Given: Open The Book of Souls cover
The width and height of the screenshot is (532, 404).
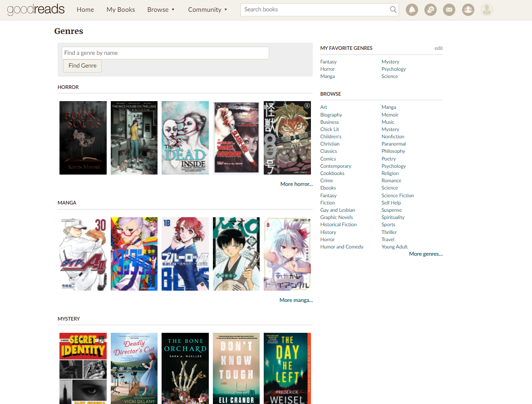Looking at the screenshot, I should [x=83, y=138].
